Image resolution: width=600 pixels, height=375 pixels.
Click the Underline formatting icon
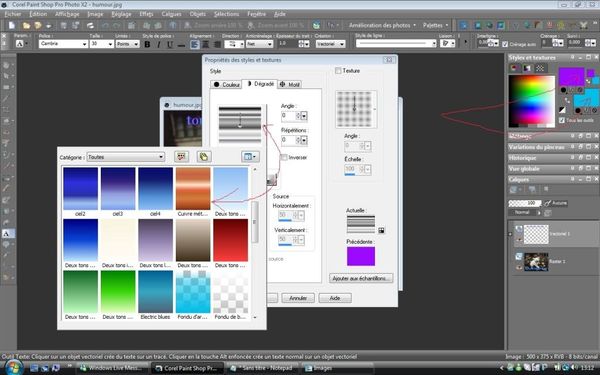(x=170, y=44)
